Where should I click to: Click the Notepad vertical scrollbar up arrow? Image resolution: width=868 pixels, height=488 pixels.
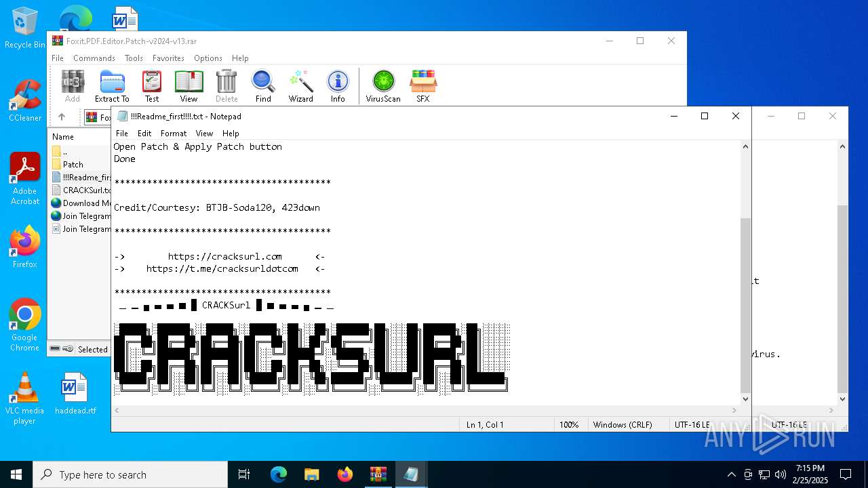pyautogui.click(x=746, y=146)
